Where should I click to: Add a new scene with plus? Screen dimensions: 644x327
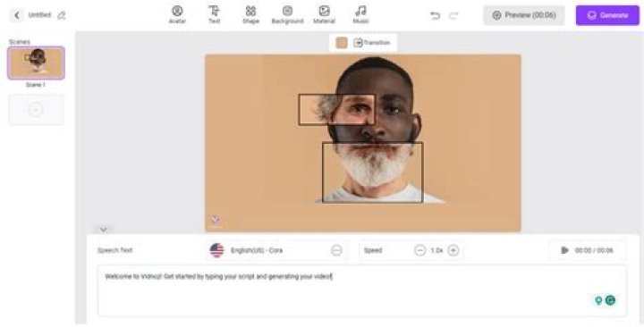click(36, 110)
